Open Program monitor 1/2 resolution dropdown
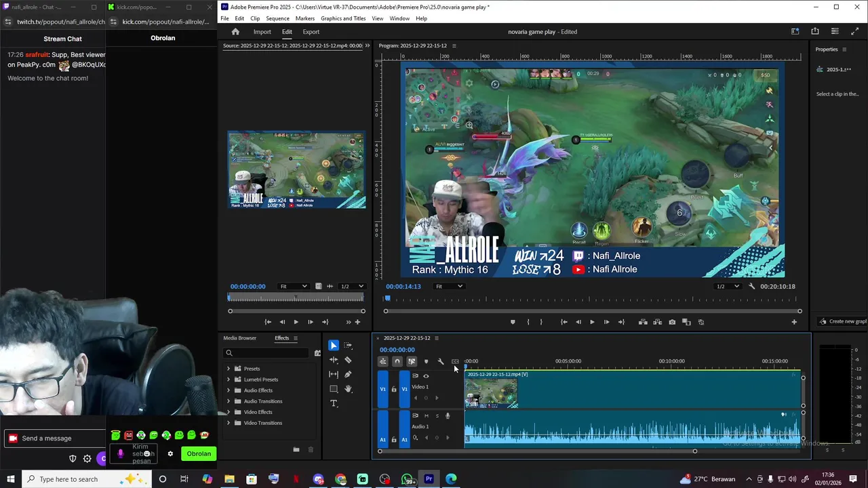This screenshot has width=868, height=488. pyautogui.click(x=727, y=286)
